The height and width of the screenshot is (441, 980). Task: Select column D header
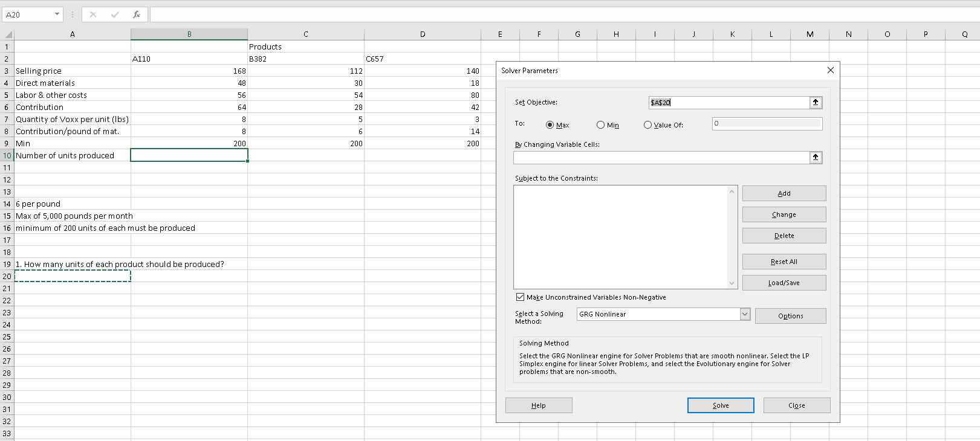click(423, 34)
